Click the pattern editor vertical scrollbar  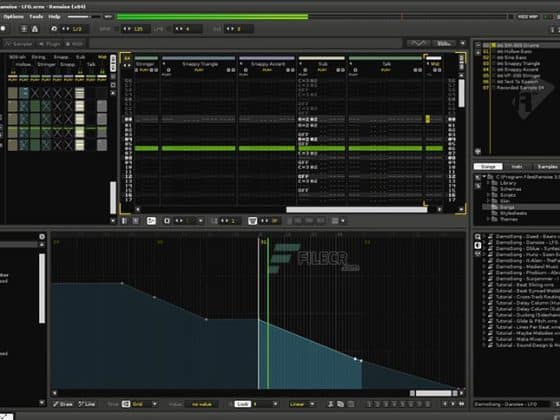point(461,93)
